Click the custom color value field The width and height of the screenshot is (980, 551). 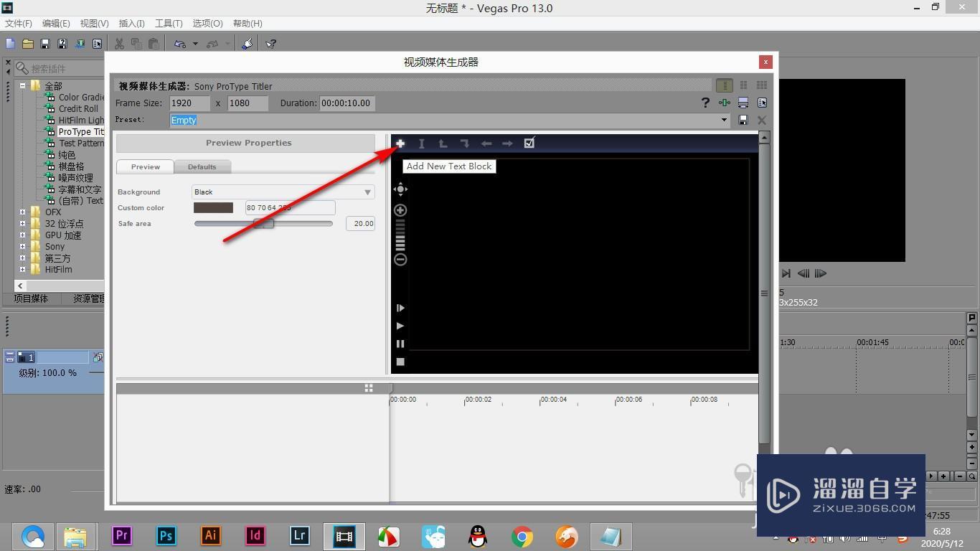click(x=290, y=208)
